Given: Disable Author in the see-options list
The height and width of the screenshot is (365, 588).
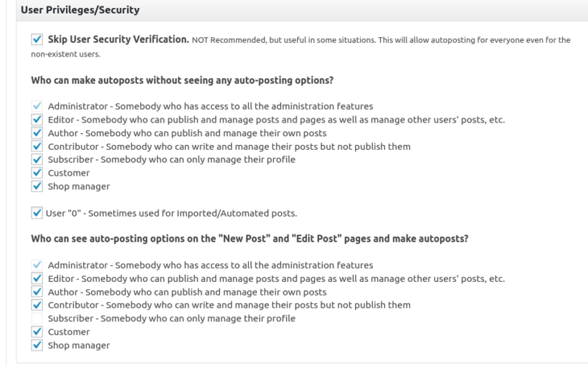Looking at the screenshot, I should pyautogui.click(x=39, y=292).
